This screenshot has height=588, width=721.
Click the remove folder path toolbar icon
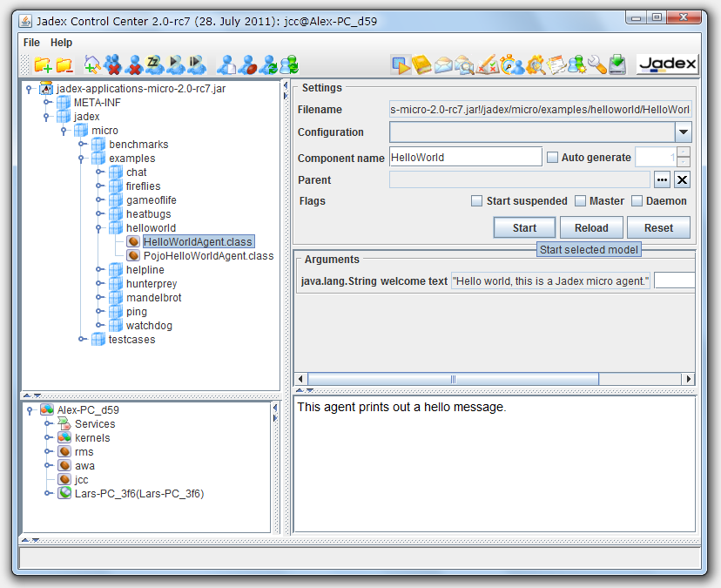pos(64,64)
